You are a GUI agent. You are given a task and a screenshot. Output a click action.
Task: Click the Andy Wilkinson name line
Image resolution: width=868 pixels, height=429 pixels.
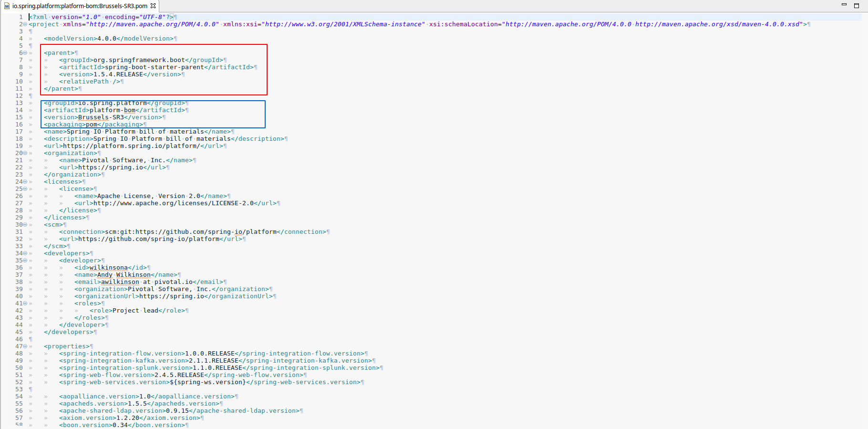(126, 275)
